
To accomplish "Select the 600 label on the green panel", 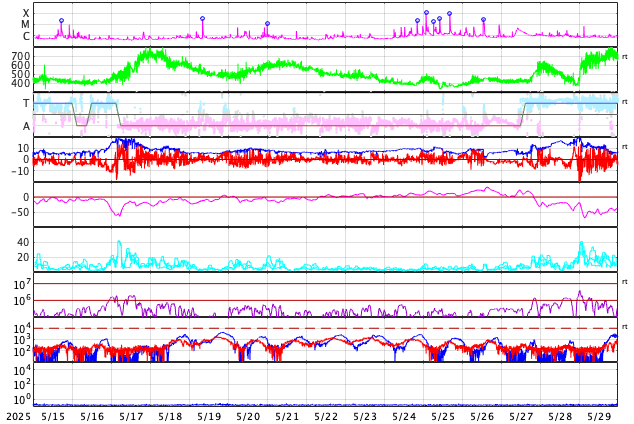I will [x=21, y=65].
